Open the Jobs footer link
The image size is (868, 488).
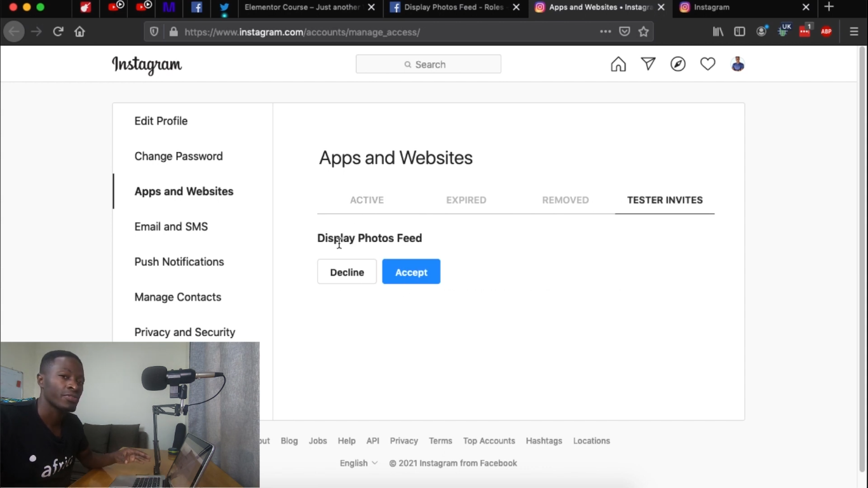[x=318, y=441]
